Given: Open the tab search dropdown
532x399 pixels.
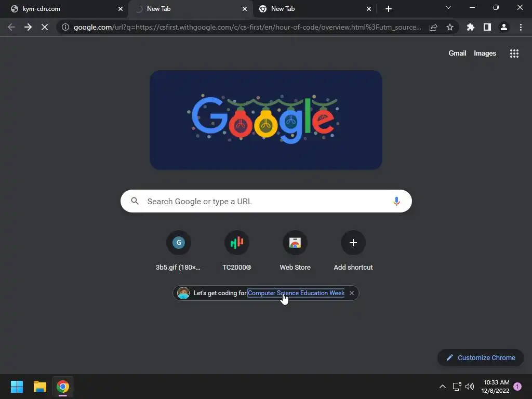Looking at the screenshot, I should pos(448,7).
